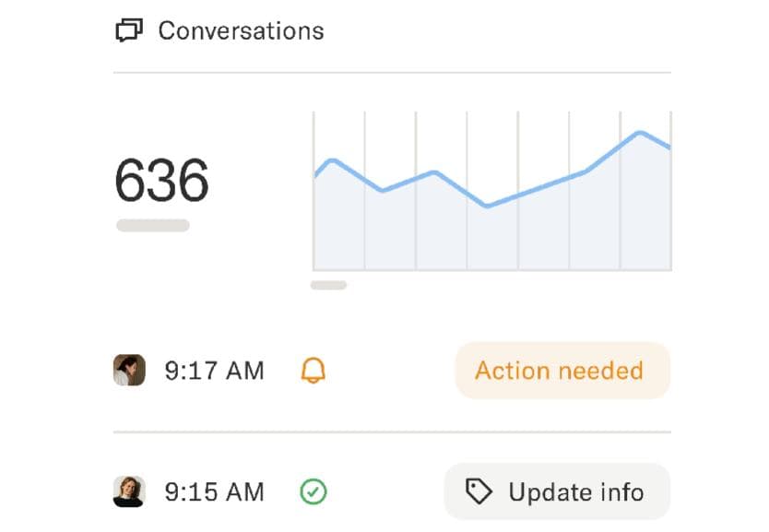Click the Conversations chat bubbles icon
The height and width of the screenshot is (532, 769).
pyautogui.click(x=129, y=30)
